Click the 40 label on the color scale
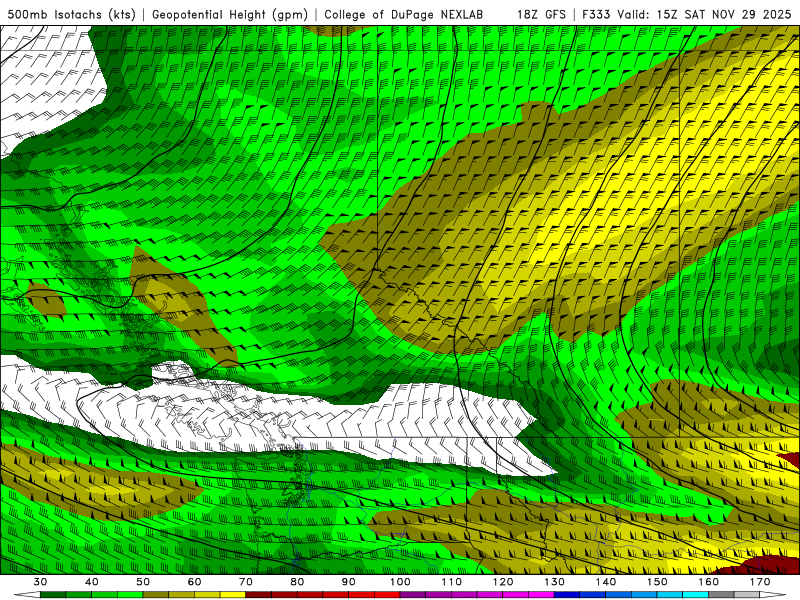The image size is (800, 600). click(x=91, y=582)
